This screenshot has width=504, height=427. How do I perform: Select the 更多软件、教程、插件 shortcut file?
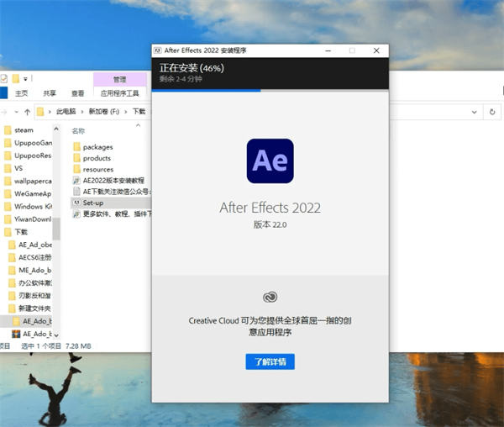(112, 213)
